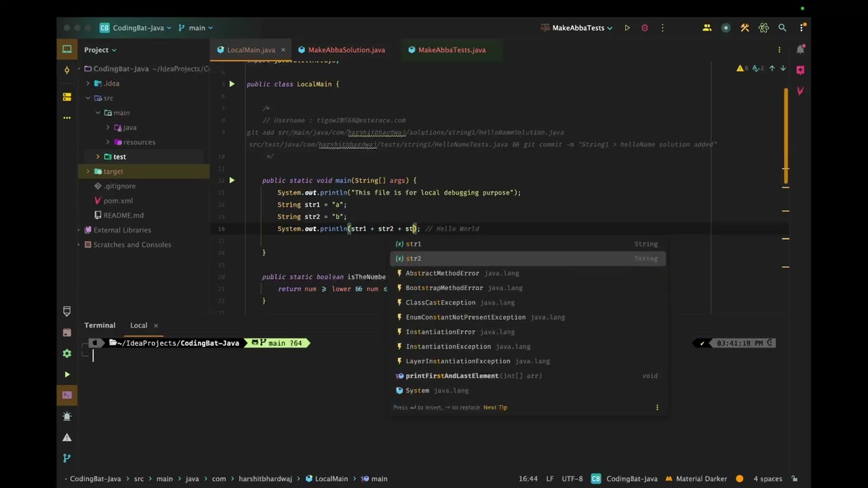Open the Commit tool window

pos(66,70)
